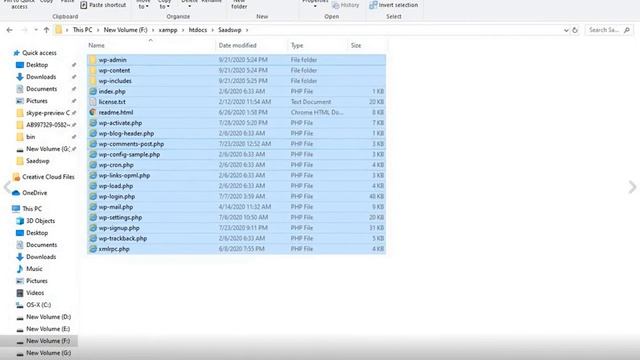Select the wp-content folder
The image size is (640, 360).
tap(236, 70)
